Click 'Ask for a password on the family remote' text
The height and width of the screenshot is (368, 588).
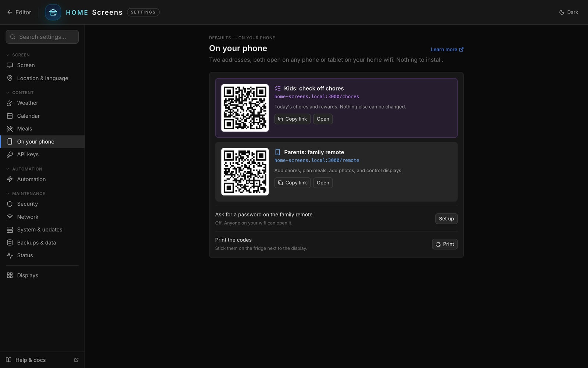tap(264, 215)
